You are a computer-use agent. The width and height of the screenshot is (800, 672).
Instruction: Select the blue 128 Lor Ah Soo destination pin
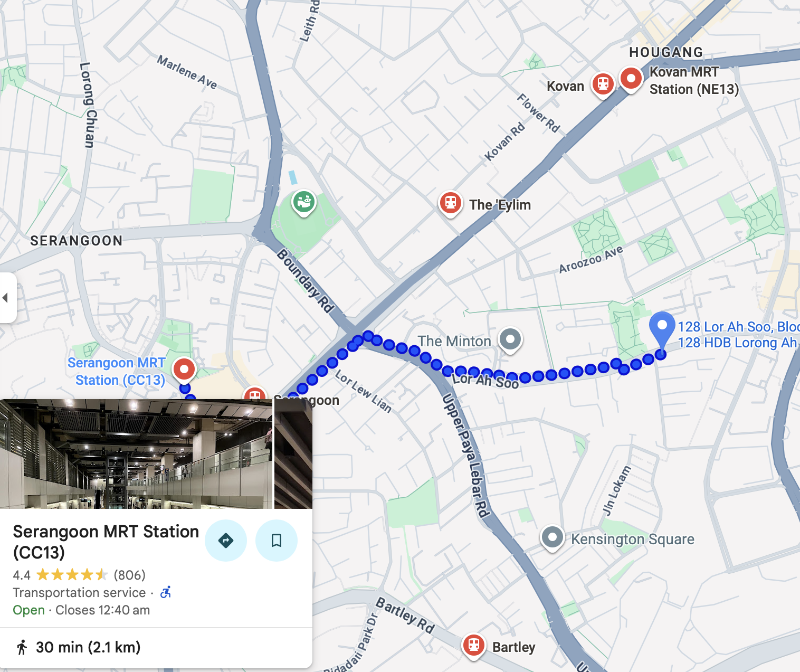point(662,330)
